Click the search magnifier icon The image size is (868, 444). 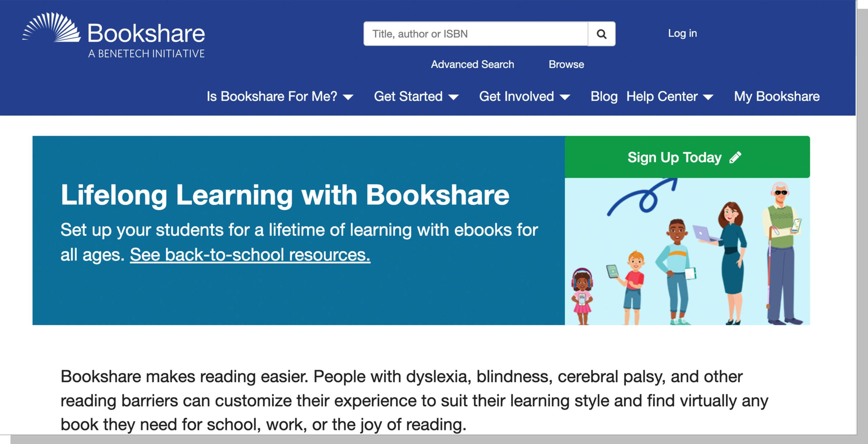(x=602, y=34)
